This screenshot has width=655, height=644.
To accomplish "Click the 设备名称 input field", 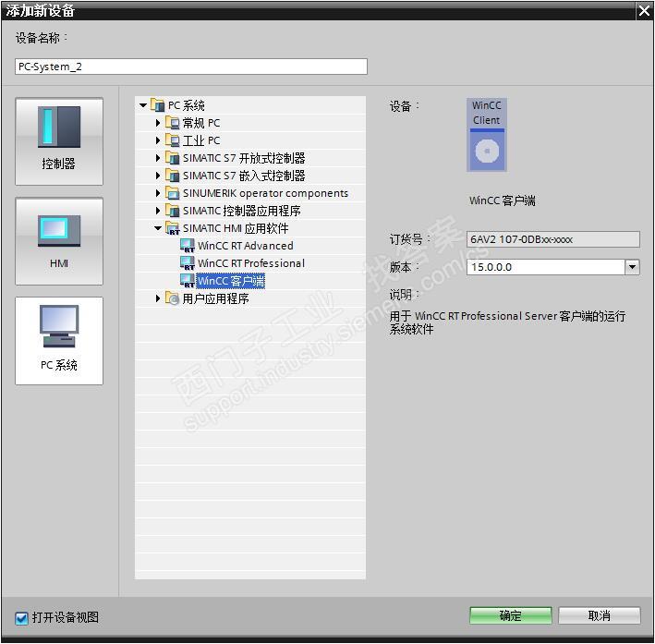I will pyautogui.click(x=191, y=67).
